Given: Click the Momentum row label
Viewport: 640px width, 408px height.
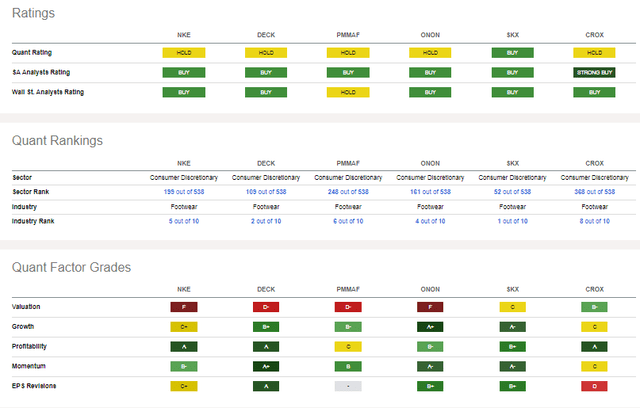Looking at the screenshot, I should pos(29,366).
